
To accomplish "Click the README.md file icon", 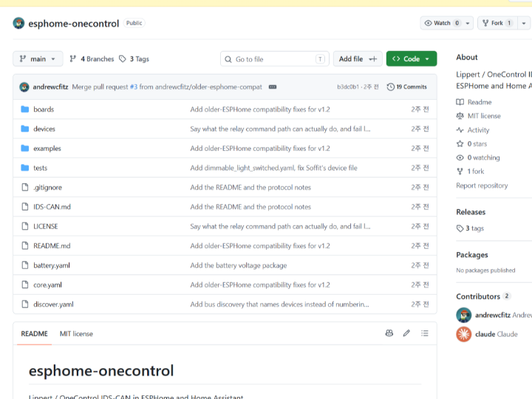I will [25, 245].
